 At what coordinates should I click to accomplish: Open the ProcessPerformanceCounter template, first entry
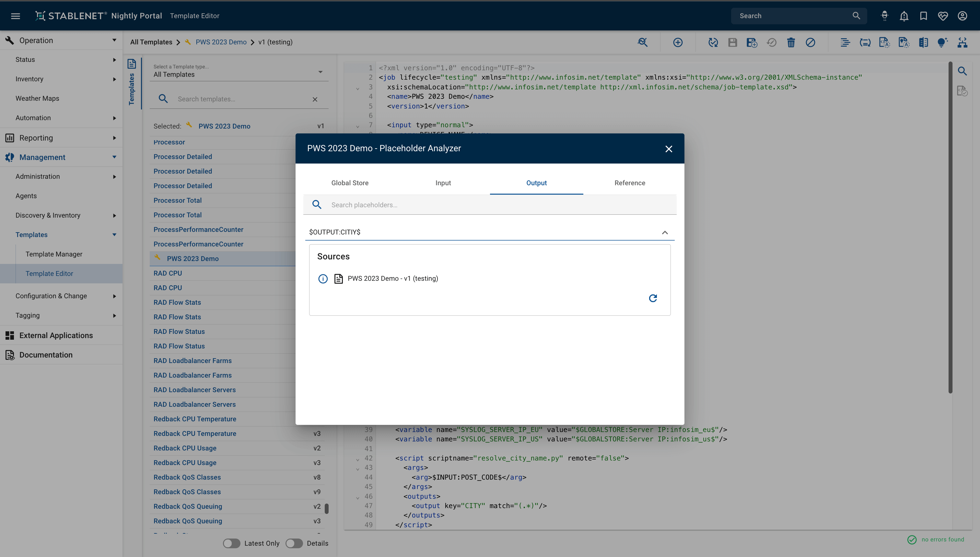(198, 230)
